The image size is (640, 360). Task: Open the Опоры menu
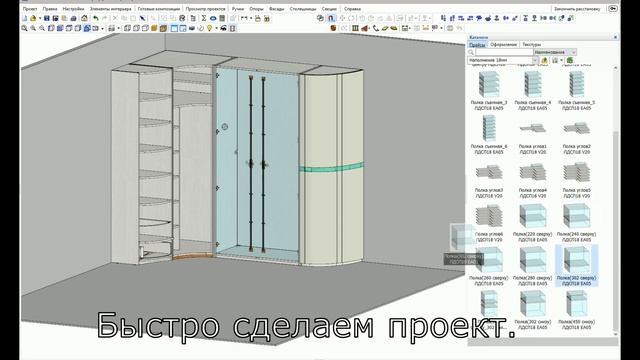(256, 9)
